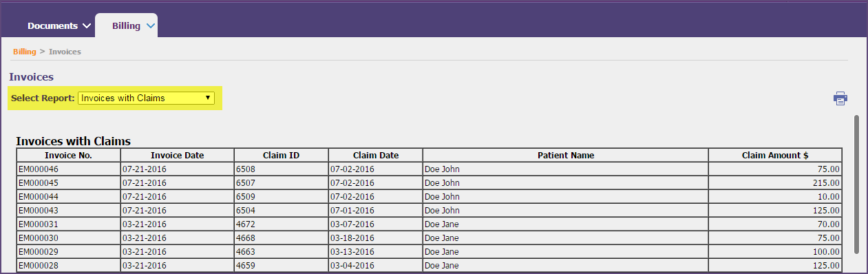Click the vertical scrollbar
The image size is (868, 274).
[x=856, y=184]
